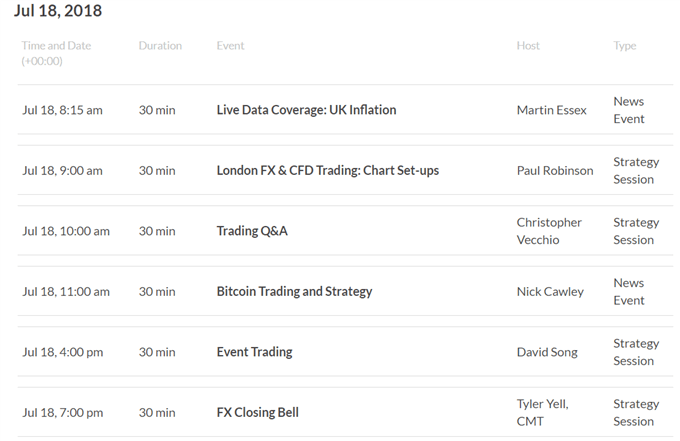Click host name Nick Cawley

pos(550,291)
